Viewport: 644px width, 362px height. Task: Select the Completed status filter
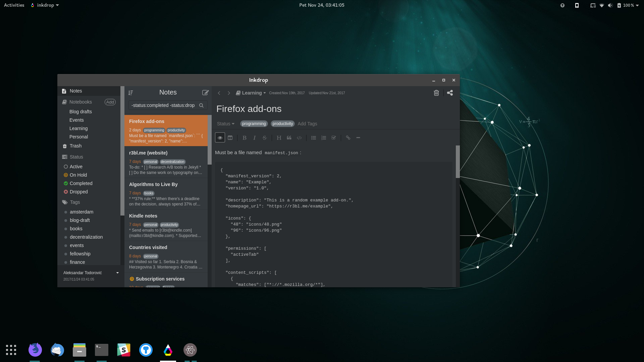(x=81, y=183)
